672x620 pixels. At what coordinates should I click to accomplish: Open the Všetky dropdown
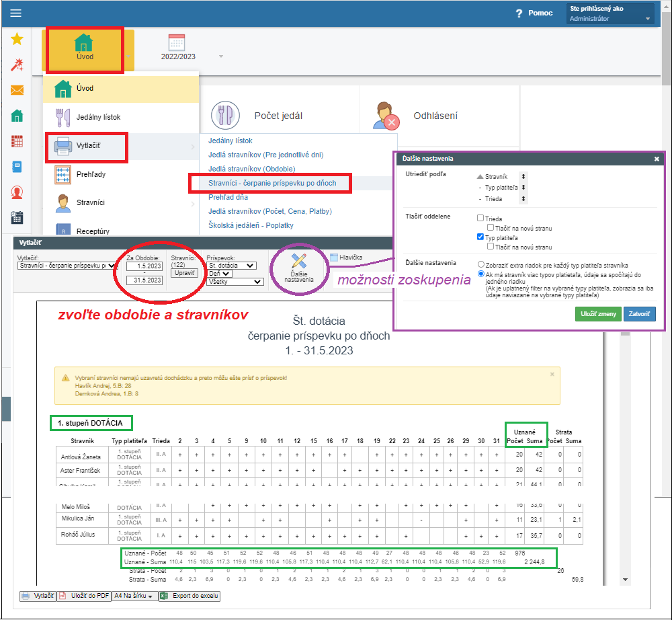point(235,282)
